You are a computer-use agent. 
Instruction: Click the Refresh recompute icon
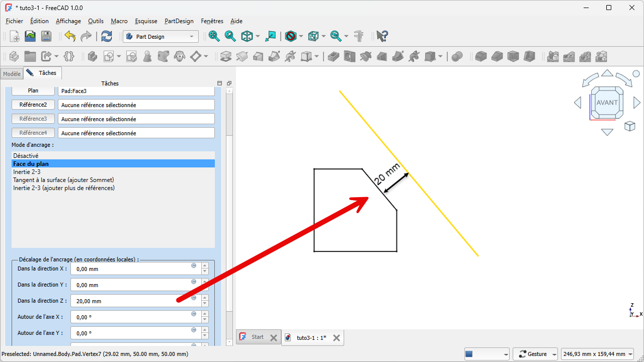[107, 36]
